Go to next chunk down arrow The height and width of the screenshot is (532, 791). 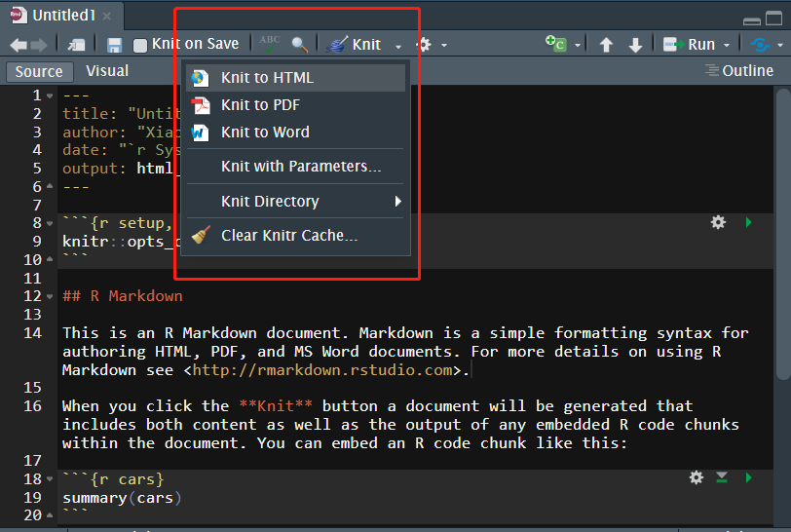[635, 45]
